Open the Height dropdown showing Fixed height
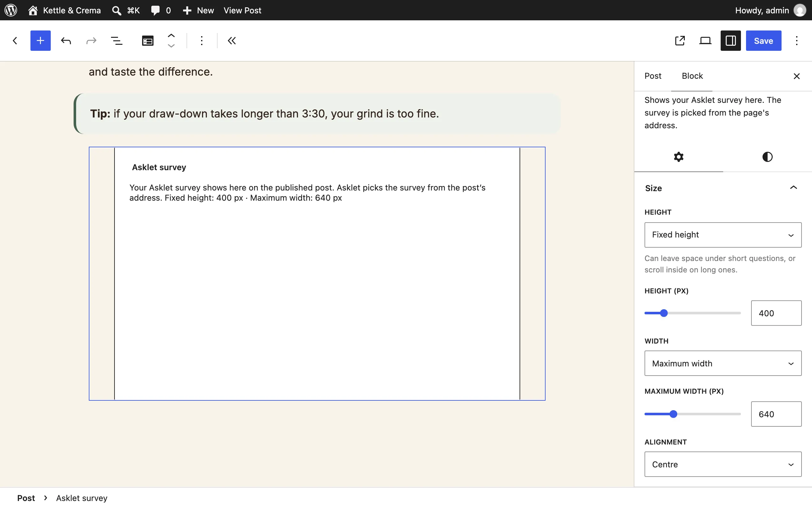Image resolution: width=812 pixels, height=508 pixels. [723, 235]
